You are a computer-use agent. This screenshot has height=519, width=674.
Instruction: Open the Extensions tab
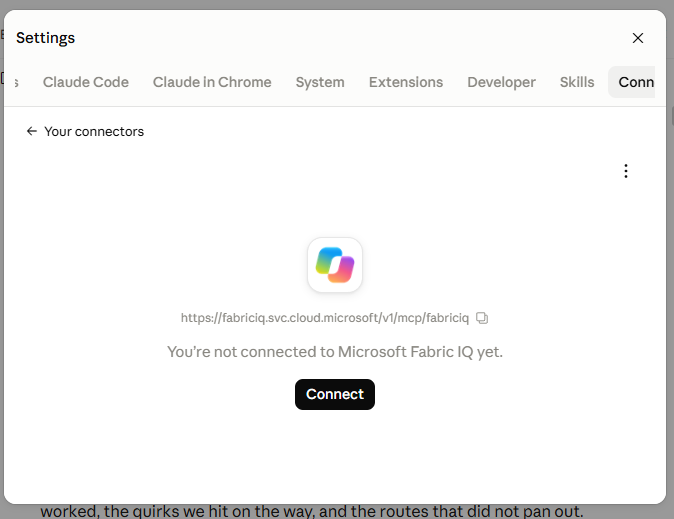click(x=406, y=82)
